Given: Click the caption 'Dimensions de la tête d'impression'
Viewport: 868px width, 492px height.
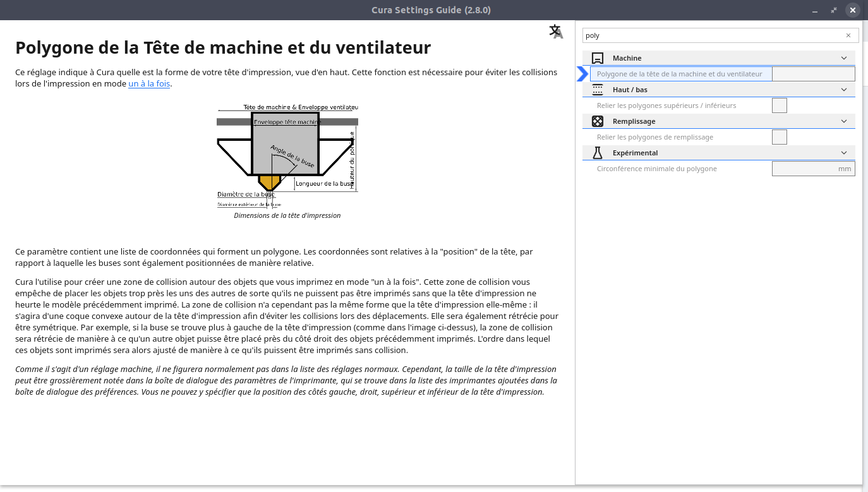Looking at the screenshot, I should [x=287, y=215].
